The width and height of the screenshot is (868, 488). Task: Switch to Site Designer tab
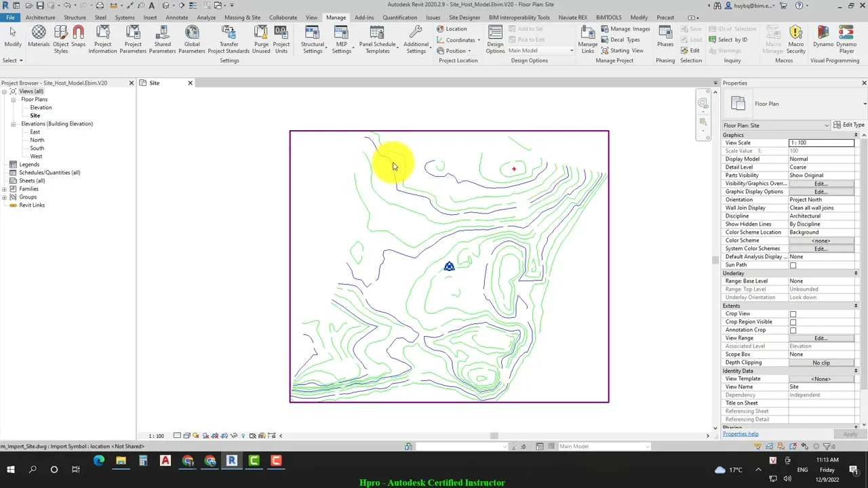pyautogui.click(x=465, y=18)
